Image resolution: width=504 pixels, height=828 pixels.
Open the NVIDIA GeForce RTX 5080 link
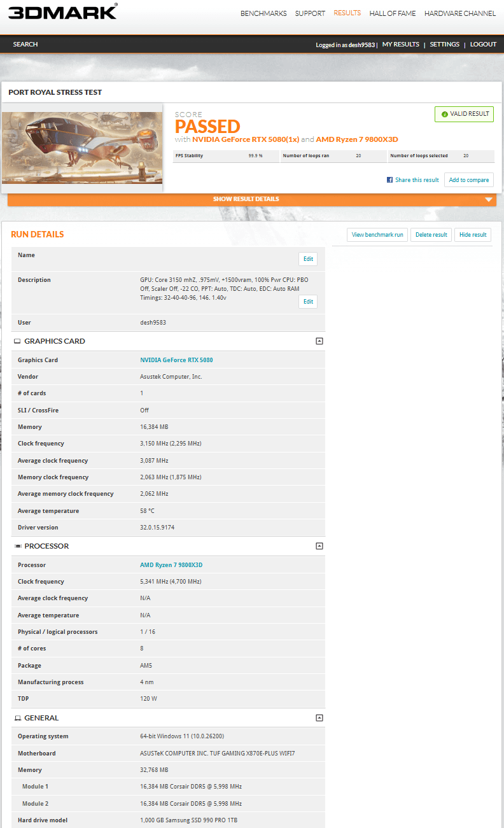[176, 360]
